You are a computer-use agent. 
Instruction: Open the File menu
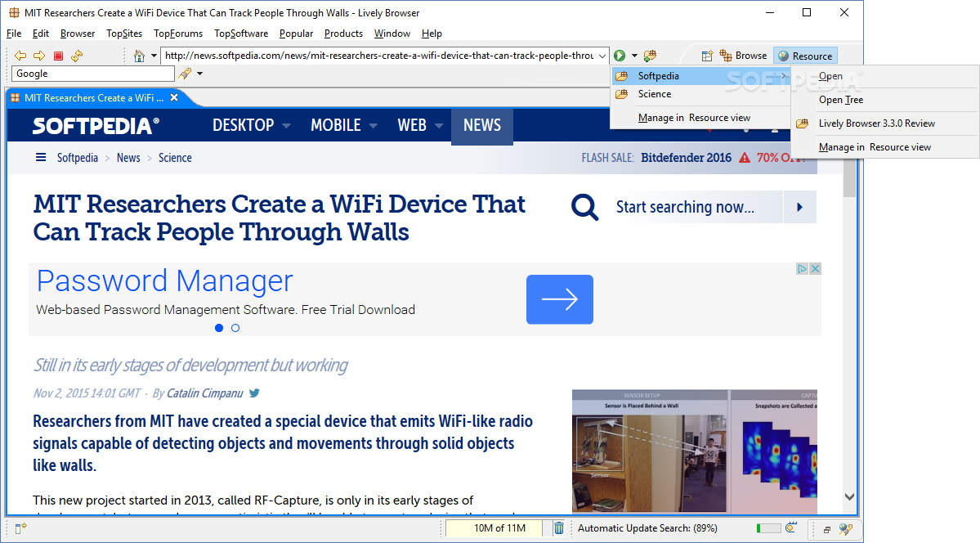[x=14, y=34]
